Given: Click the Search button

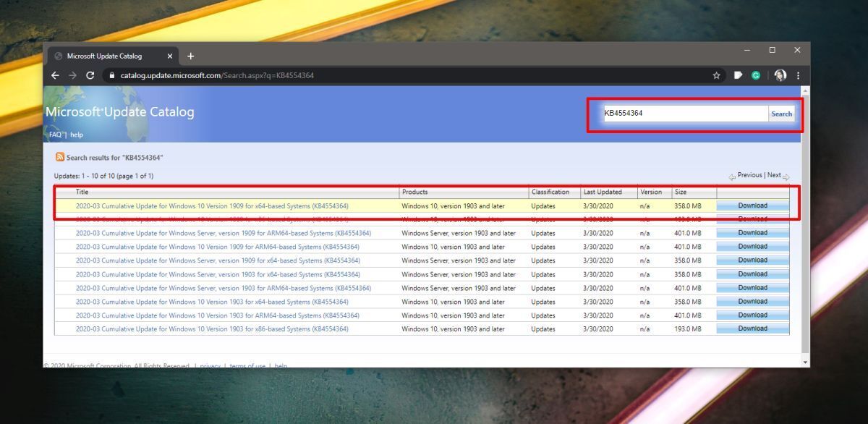Looking at the screenshot, I should point(781,114).
